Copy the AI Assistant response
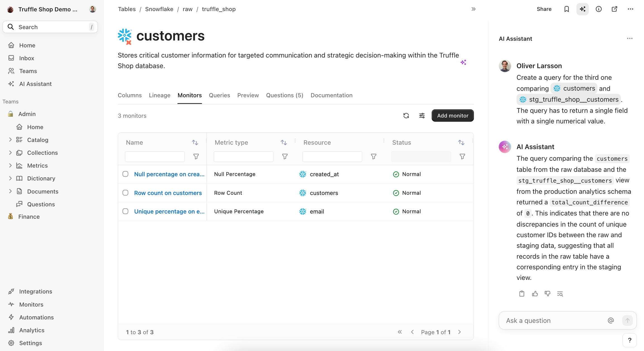The height and width of the screenshot is (351, 644). coord(522,294)
